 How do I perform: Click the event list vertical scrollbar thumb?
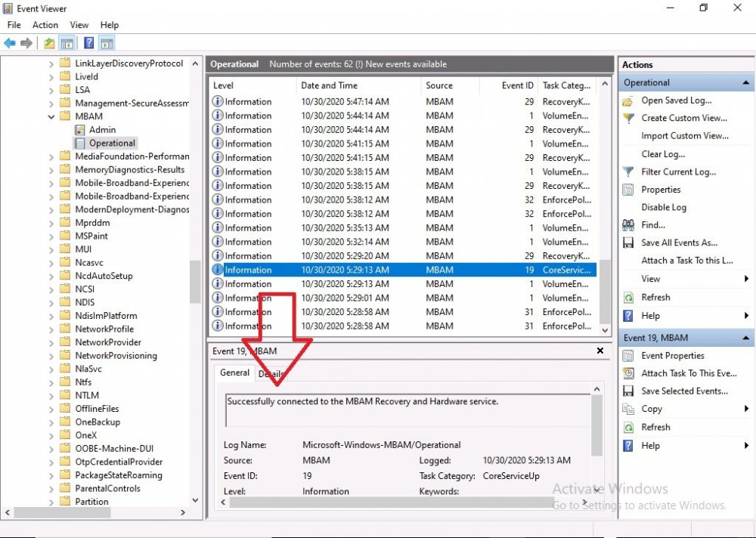605,292
